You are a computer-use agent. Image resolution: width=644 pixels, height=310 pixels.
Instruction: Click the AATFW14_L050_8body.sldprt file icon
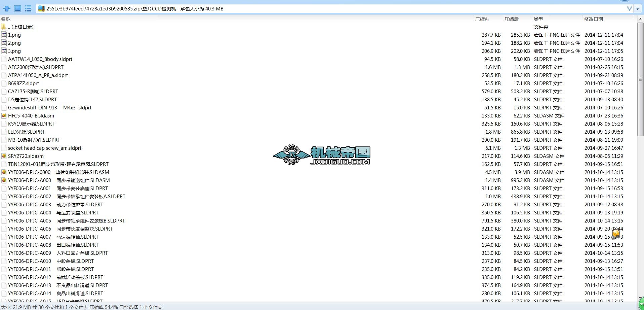pyautogui.click(x=4, y=59)
